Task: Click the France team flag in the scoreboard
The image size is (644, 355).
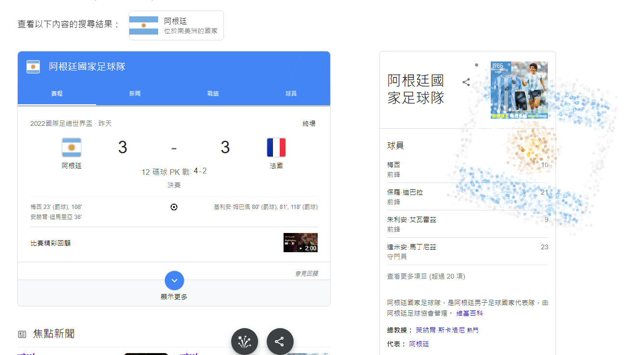Action: click(x=276, y=147)
